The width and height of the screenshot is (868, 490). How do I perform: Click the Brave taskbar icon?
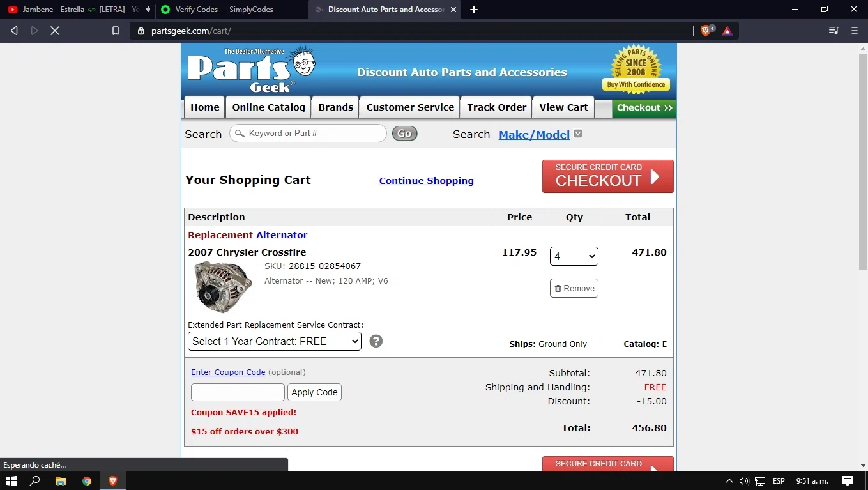(x=113, y=481)
